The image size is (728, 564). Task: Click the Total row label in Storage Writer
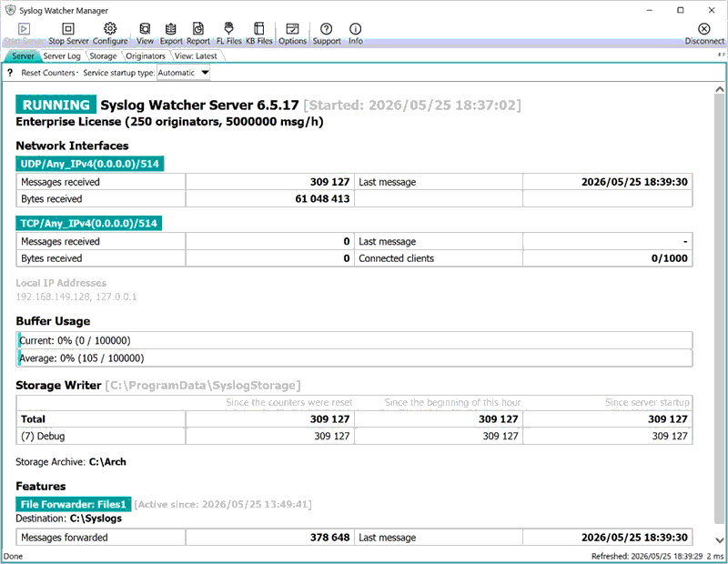(33, 419)
